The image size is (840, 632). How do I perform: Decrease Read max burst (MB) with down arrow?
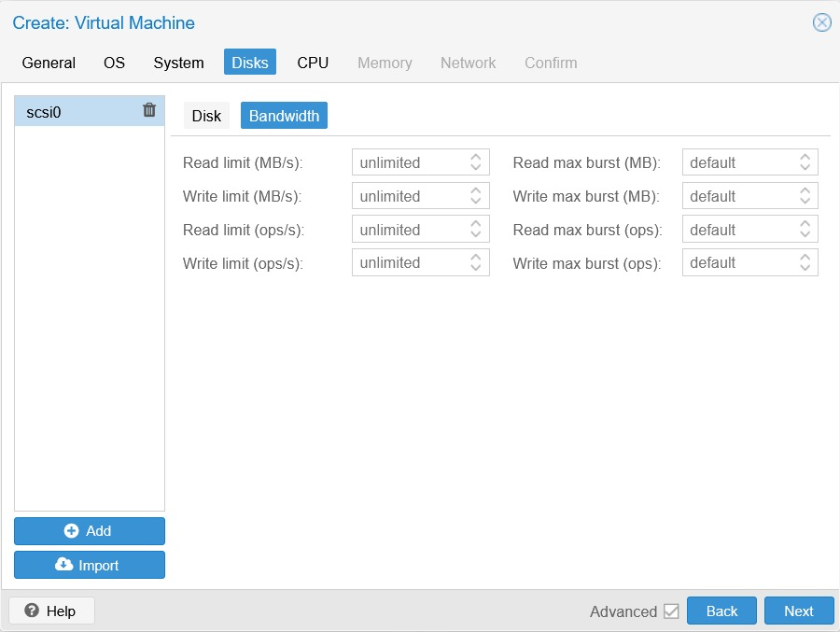805,167
